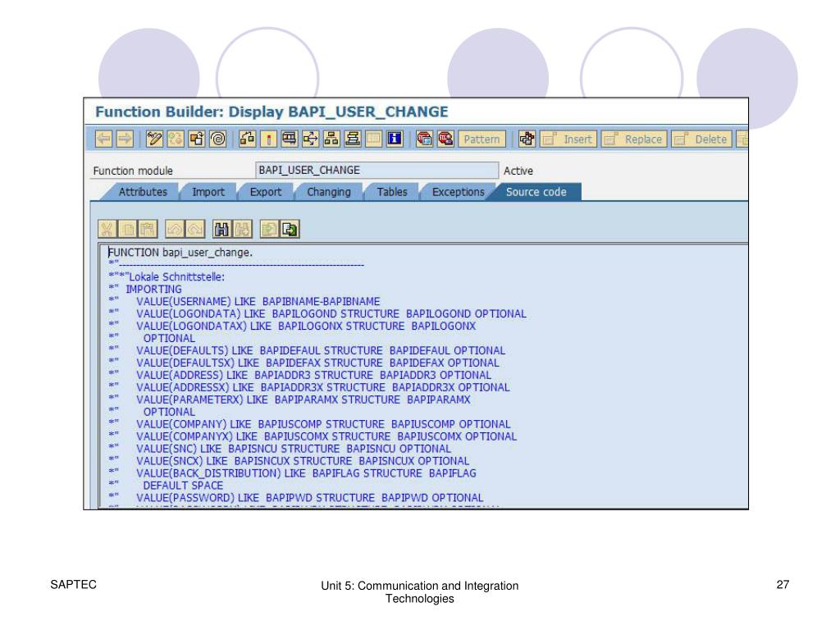Click the Cut scissors icon in editor toolbar
Screen dimensions: 840x630
(x=107, y=230)
